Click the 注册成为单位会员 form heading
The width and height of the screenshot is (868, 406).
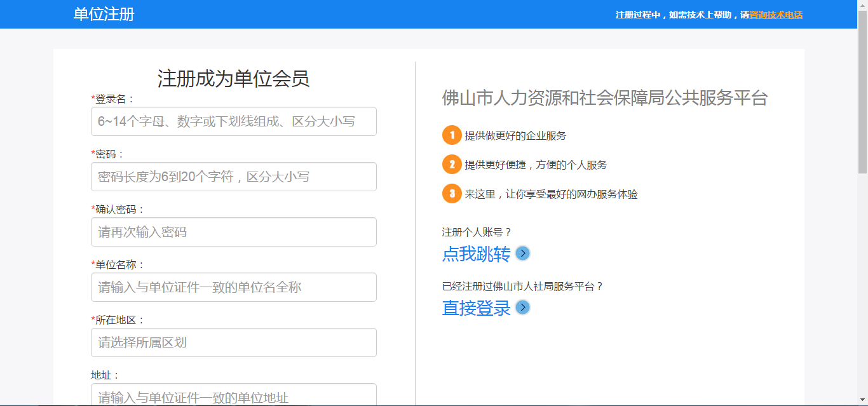[x=233, y=79]
